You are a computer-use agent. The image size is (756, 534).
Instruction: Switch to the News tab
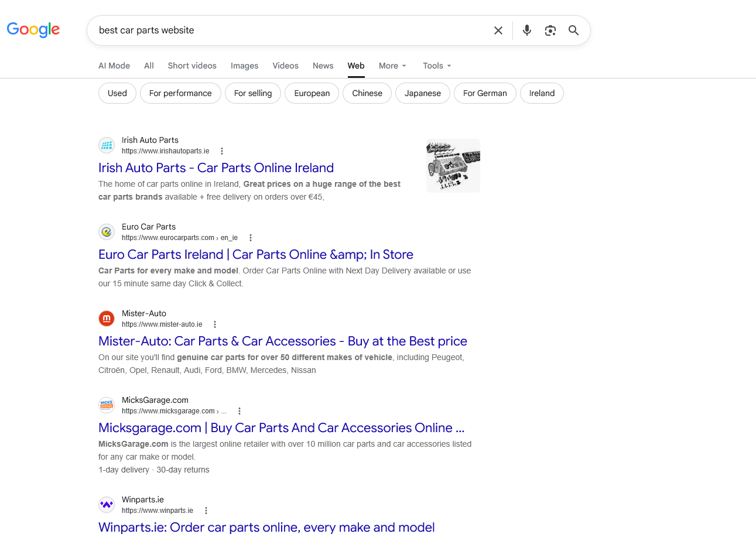[323, 66]
